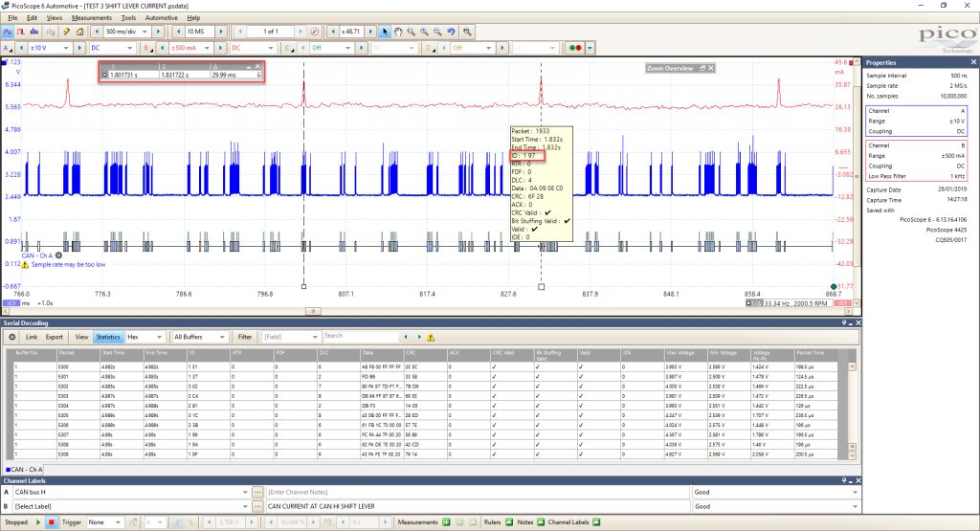Viewport: 980px width, 531px height.
Task: Click the Serial Decoding Search field
Action: point(360,336)
